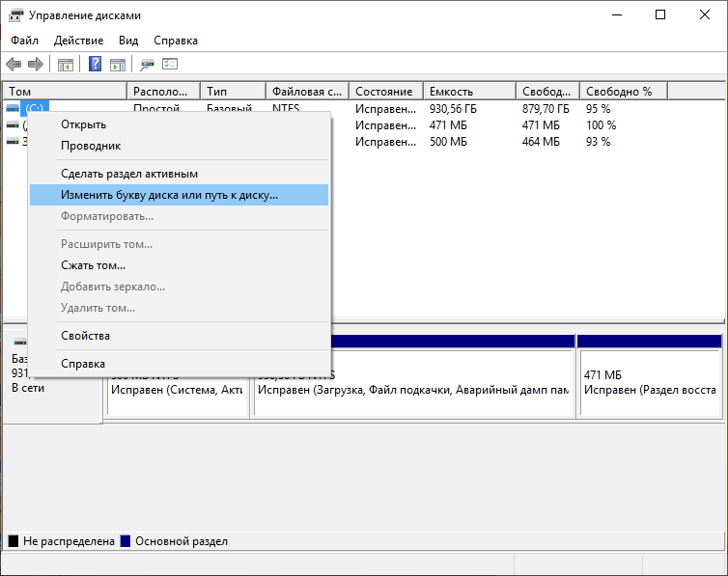Click the greyed 'Удалить том...' entry

pyautogui.click(x=179, y=308)
